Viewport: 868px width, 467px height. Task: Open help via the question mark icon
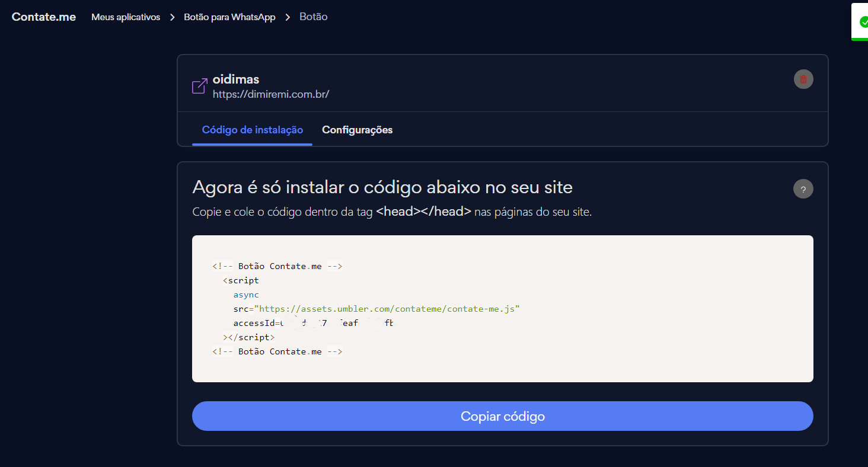[x=803, y=189]
